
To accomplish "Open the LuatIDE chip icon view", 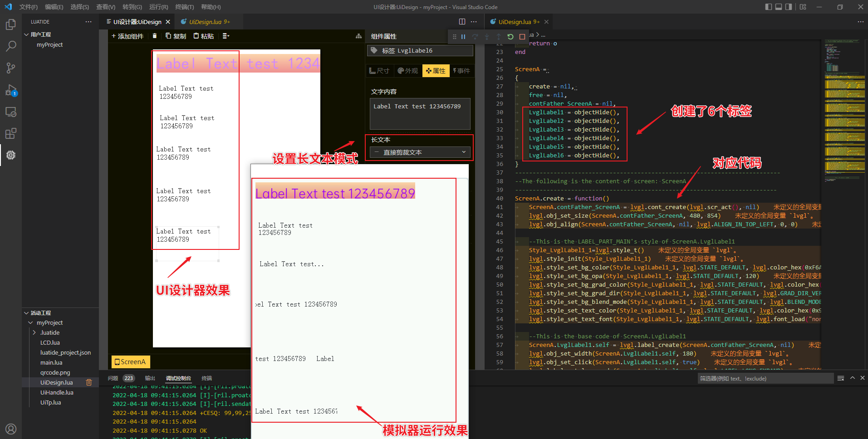I will (11, 155).
